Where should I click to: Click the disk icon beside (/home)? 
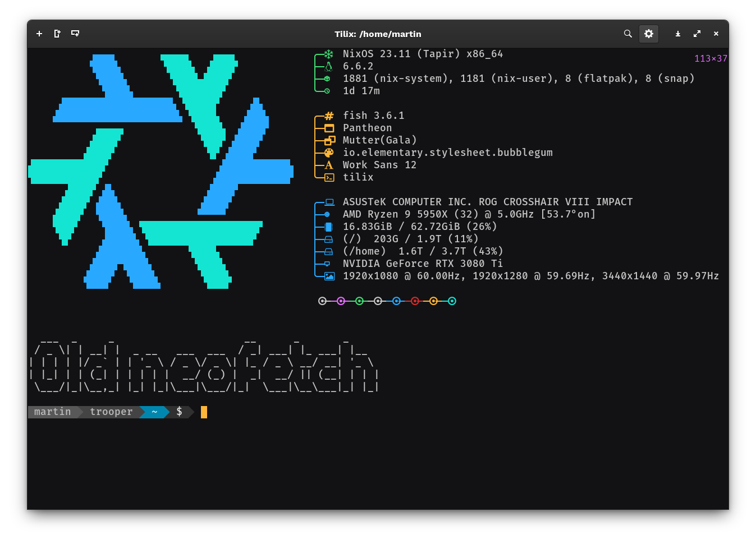coord(328,252)
